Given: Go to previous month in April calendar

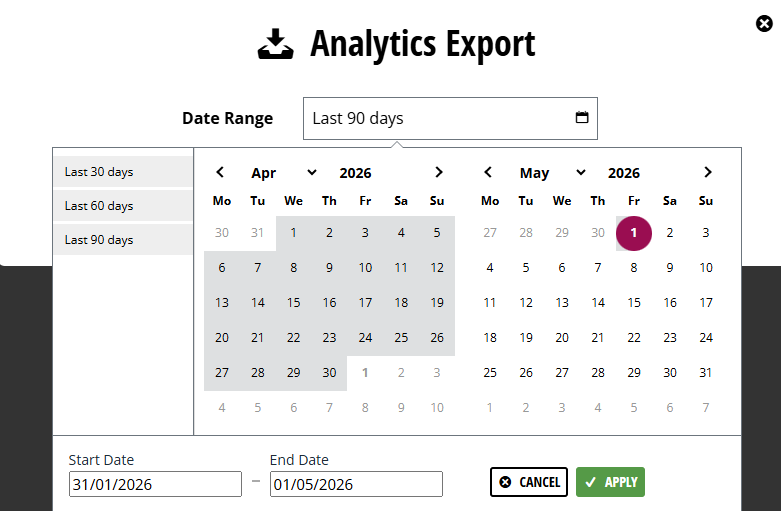Looking at the screenshot, I should pyautogui.click(x=220, y=172).
